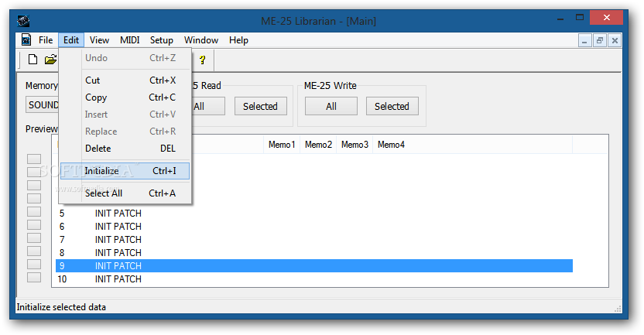This screenshot has height=335, width=644.
Task: Close the open Edit menu
Action: pos(71,40)
